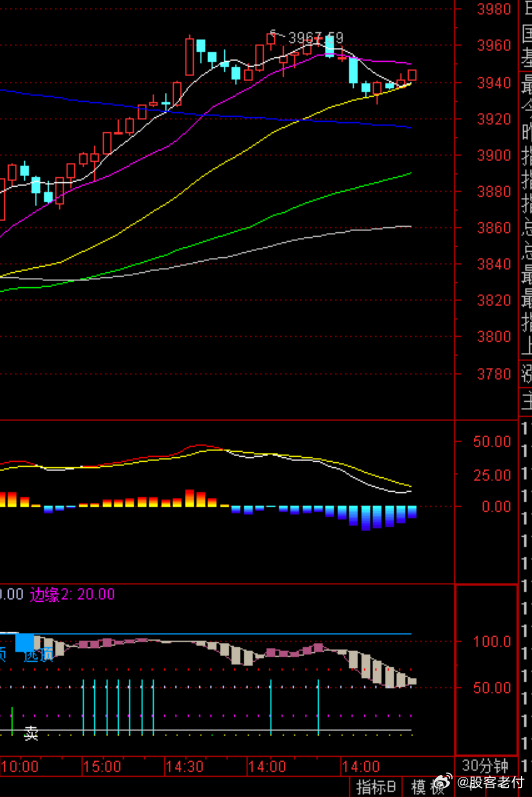Click the 0.00 MACD axis value
This screenshot has width=532, height=797.
click(496, 506)
